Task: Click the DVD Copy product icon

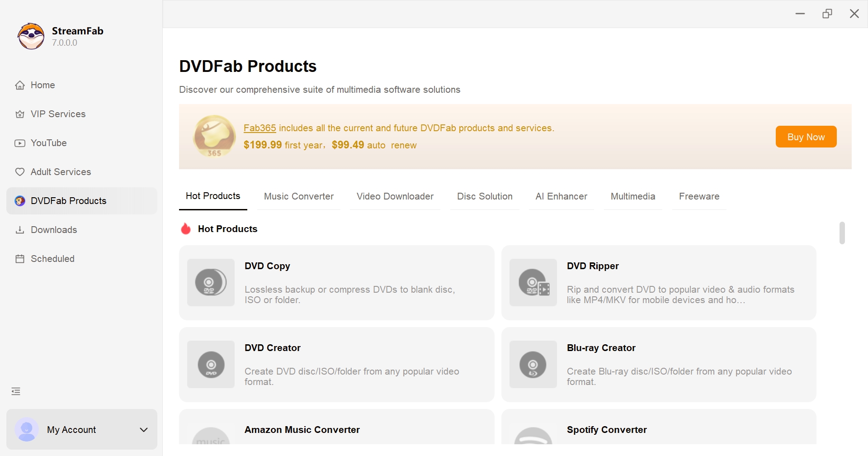Action: point(210,282)
